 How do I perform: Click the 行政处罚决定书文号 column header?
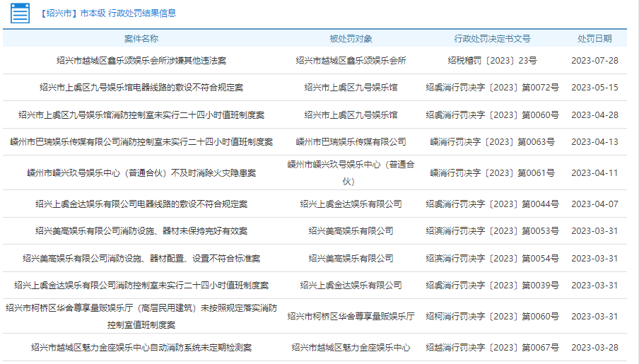[x=492, y=39]
